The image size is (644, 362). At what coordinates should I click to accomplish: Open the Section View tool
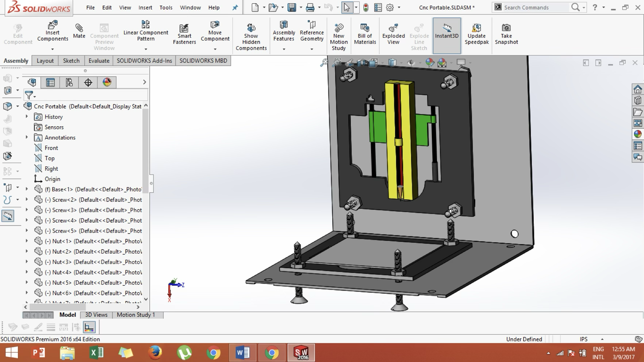pyautogui.click(x=361, y=62)
